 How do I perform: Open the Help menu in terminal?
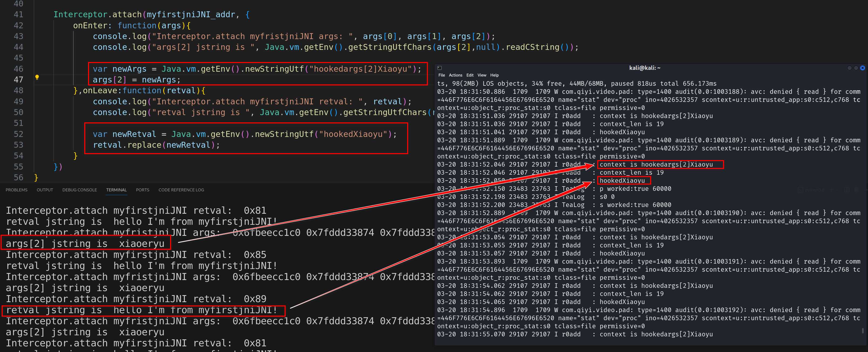(494, 75)
